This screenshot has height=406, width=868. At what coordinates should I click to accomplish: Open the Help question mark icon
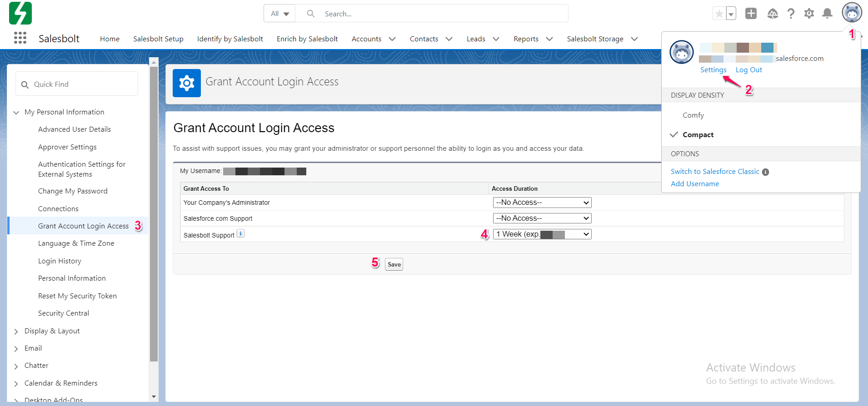click(x=791, y=14)
